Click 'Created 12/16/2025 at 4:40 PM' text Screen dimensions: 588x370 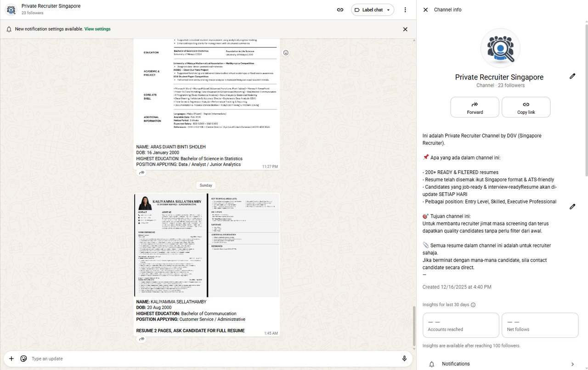pos(457,287)
